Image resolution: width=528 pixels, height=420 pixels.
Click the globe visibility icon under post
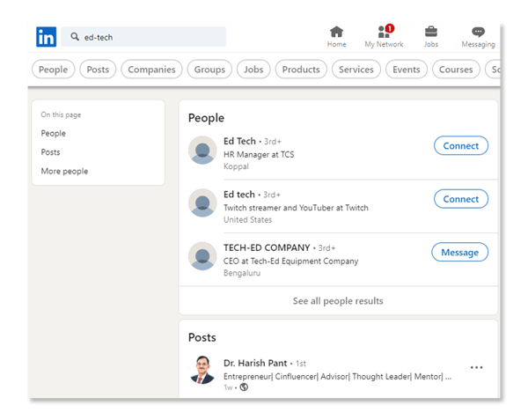click(244, 387)
